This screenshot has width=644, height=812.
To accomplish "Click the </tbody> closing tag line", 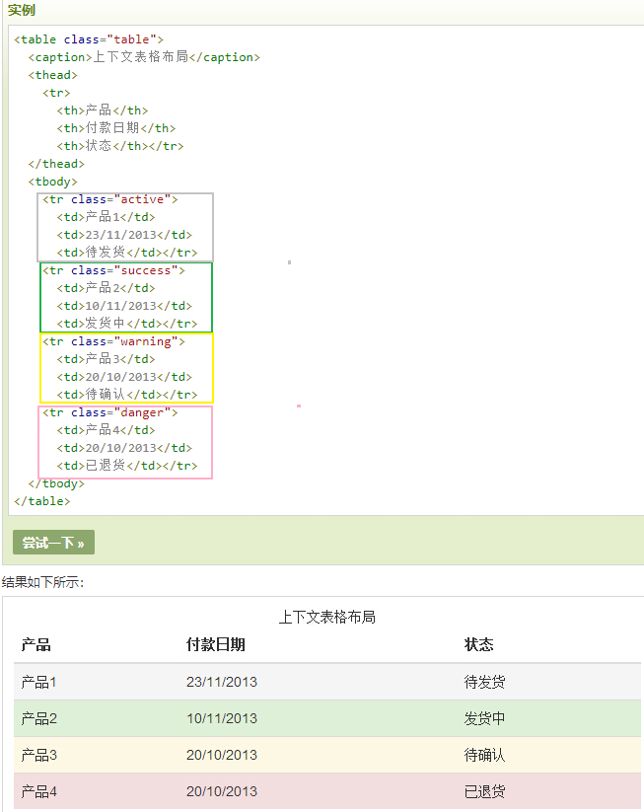I will (x=56, y=483).
